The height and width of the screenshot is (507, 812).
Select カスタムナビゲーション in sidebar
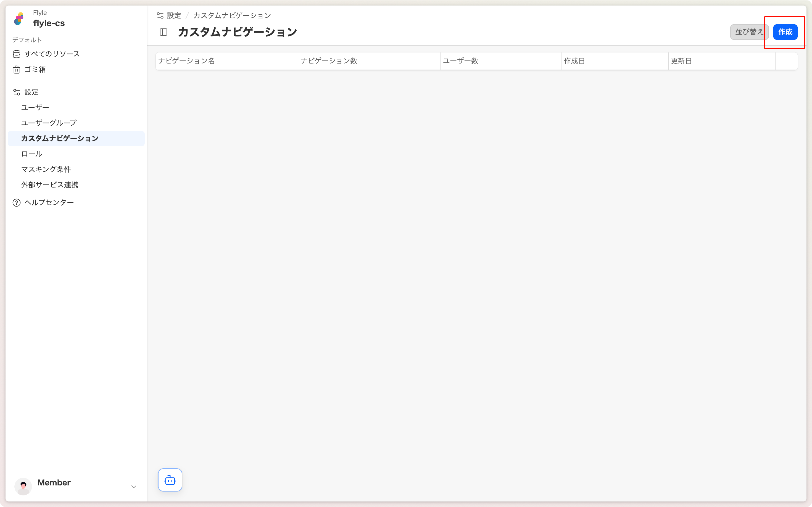click(60, 139)
